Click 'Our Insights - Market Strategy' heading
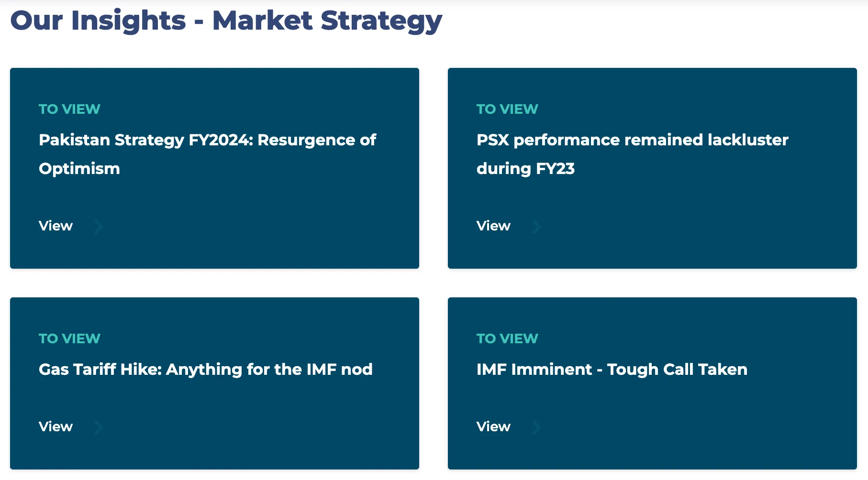 [x=226, y=21]
